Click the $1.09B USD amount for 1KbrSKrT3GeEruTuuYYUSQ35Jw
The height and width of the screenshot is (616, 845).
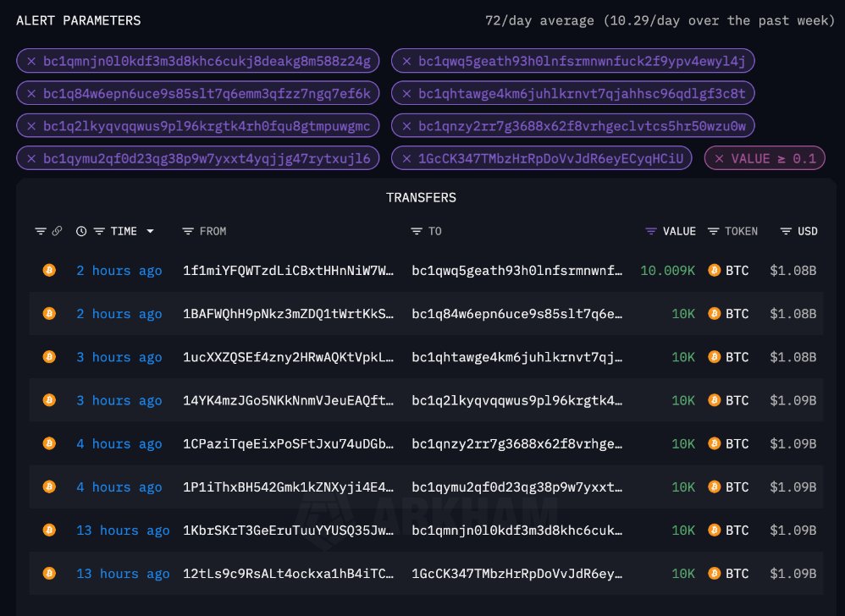(x=793, y=531)
